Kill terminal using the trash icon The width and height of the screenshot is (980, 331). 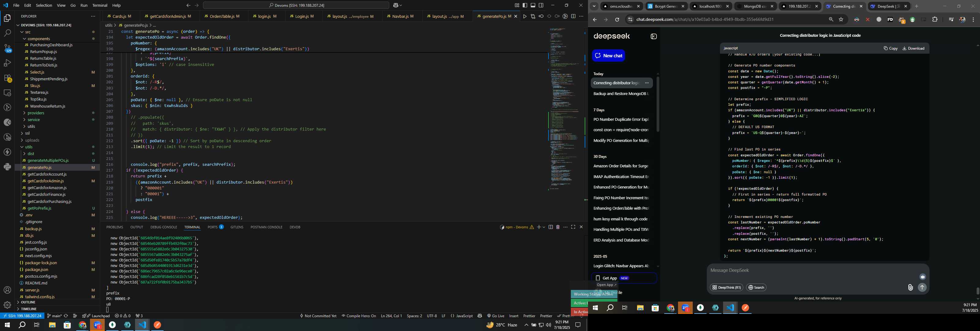tap(558, 227)
